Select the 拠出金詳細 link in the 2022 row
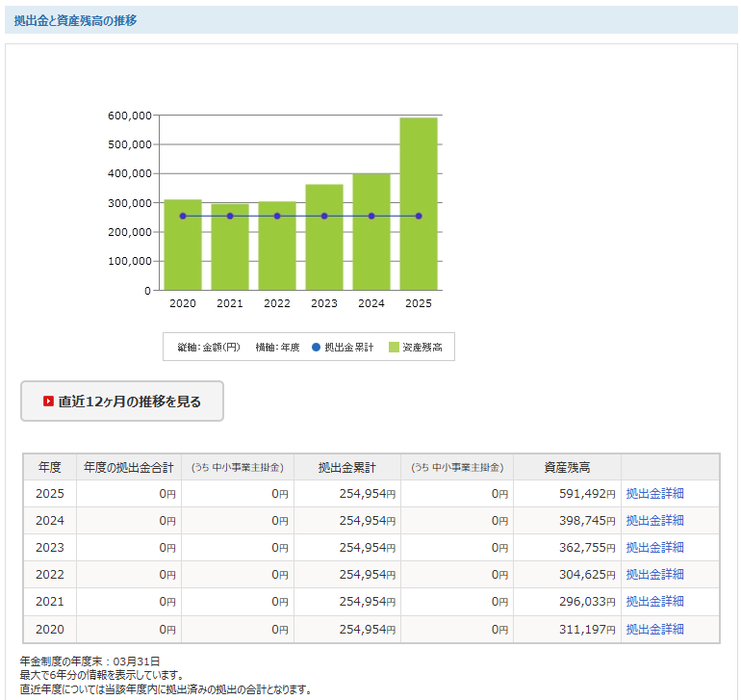741x700 pixels. click(654, 575)
